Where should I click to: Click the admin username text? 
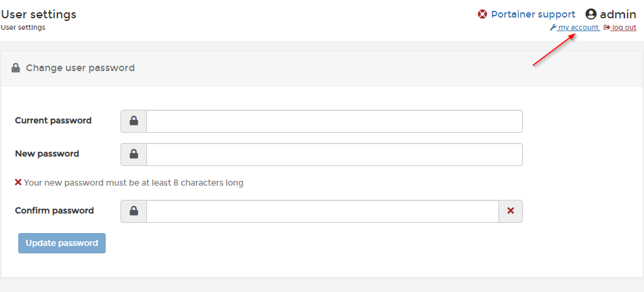pyautogui.click(x=618, y=14)
